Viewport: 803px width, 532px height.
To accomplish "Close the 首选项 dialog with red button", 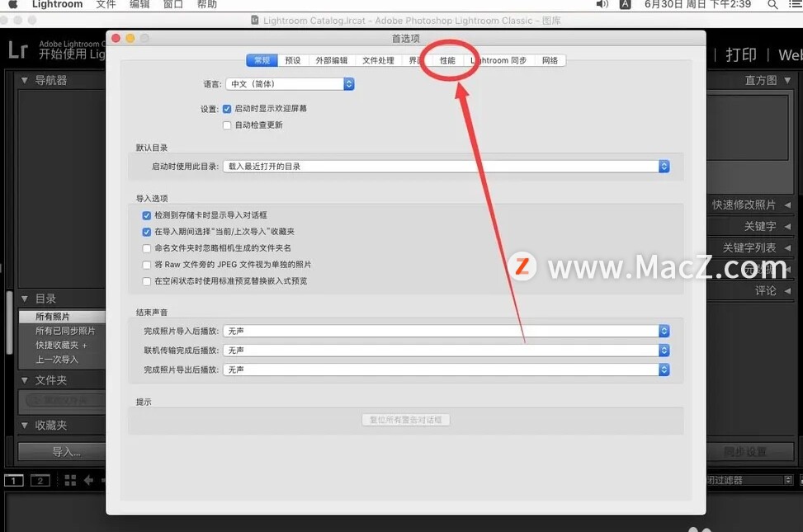I will click(116, 39).
